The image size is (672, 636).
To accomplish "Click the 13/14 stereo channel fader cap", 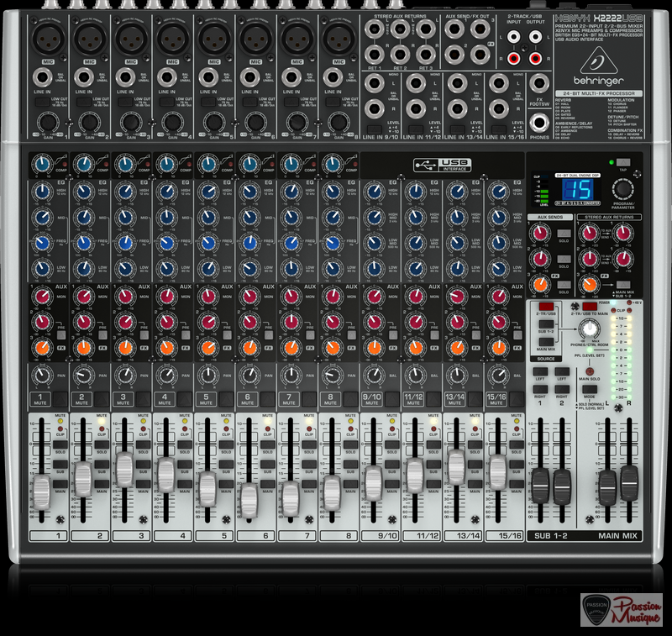I will point(456,467).
